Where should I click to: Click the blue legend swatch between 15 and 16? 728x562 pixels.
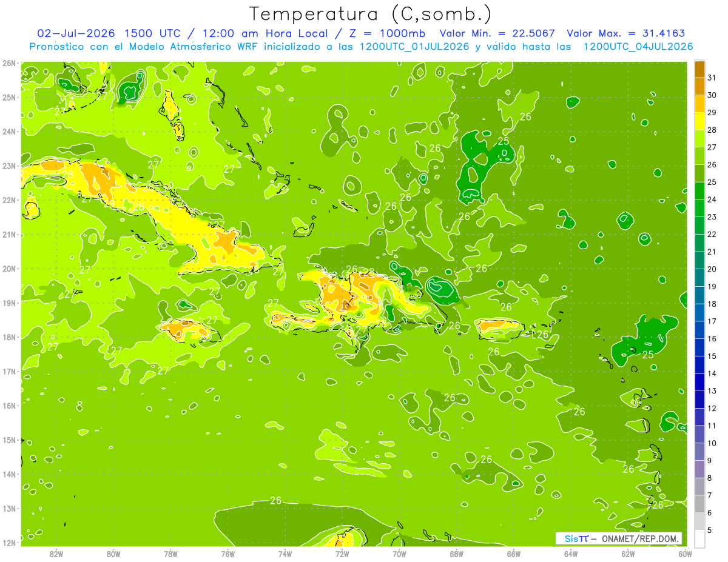point(699,347)
